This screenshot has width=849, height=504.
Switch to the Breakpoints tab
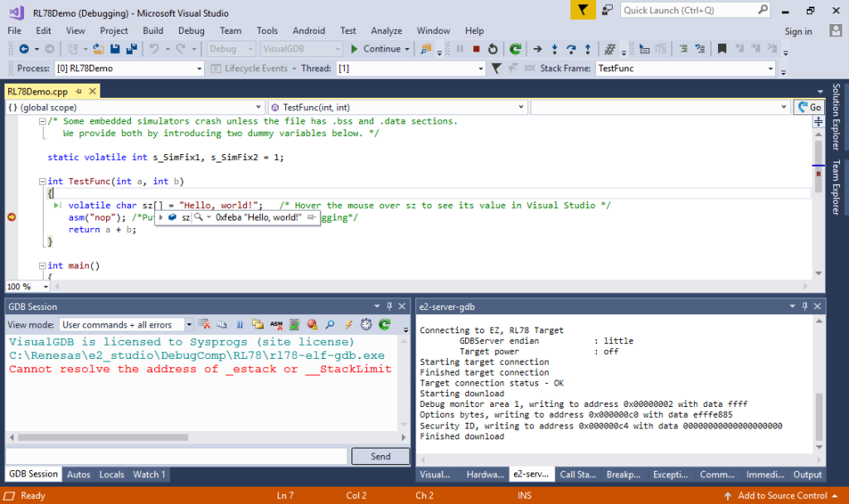click(623, 474)
